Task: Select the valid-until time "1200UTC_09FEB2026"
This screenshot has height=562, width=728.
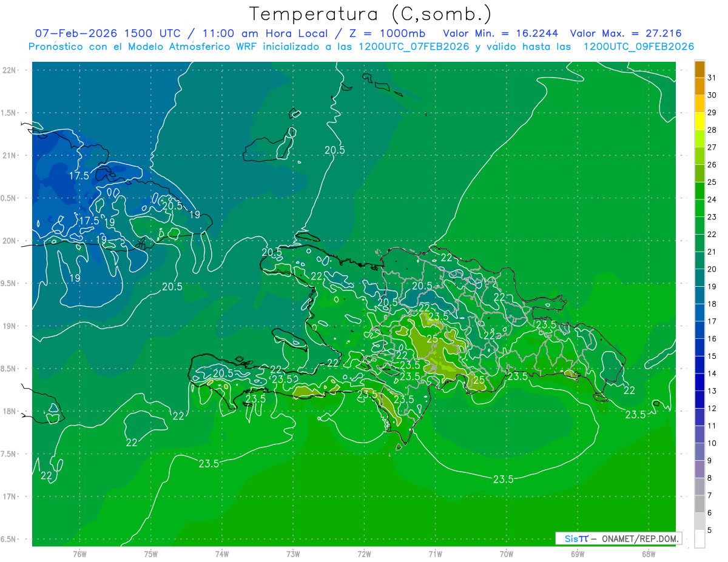Action: [638, 46]
